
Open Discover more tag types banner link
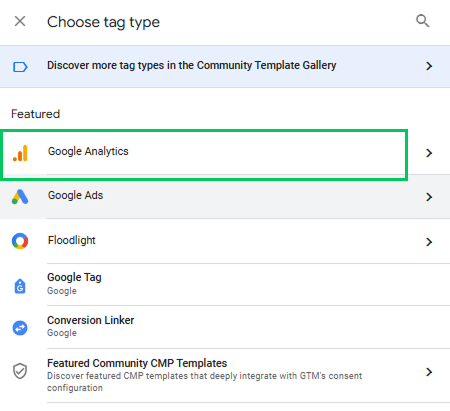225,66
